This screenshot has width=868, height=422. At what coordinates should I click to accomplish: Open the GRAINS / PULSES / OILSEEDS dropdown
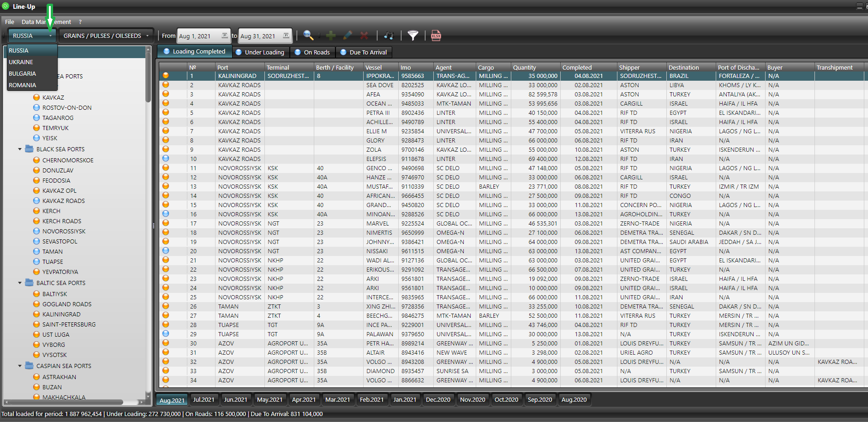pyautogui.click(x=107, y=36)
